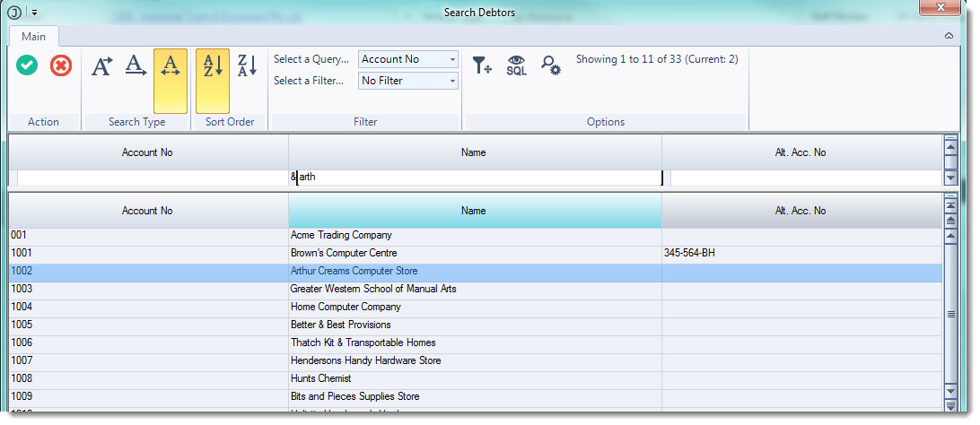Screen dimensions: 980x425
Task: Click the upper Account No header above search fields
Action: 148,152
